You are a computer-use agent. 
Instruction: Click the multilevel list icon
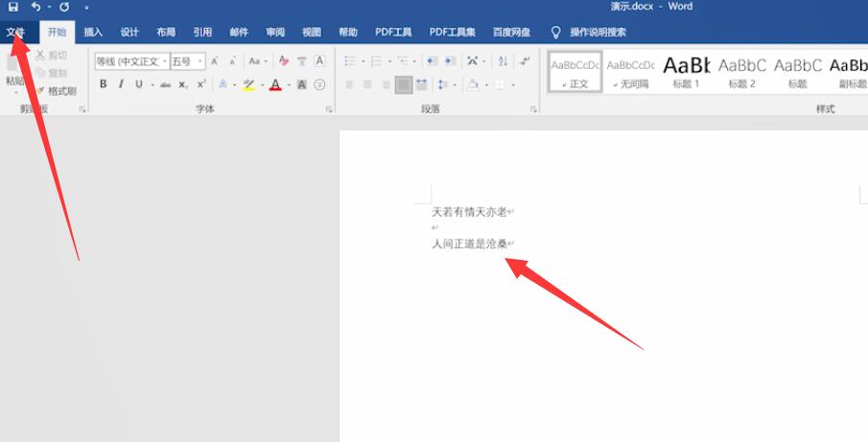(x=403, y=60)
